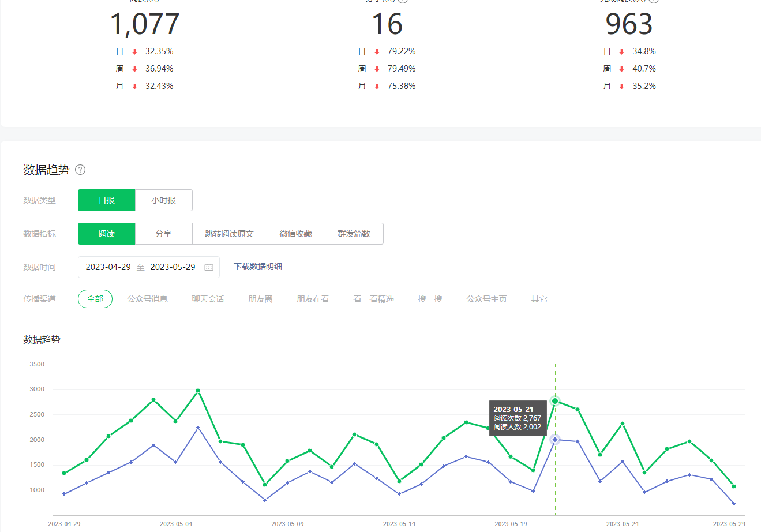
Task: Filter by 公众号消息 channel
Action: pos(148,299)
